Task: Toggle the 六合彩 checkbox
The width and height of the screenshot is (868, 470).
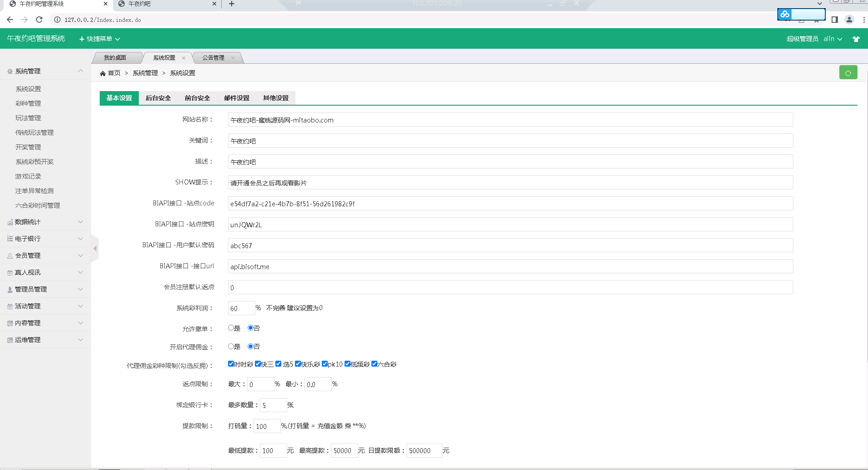Action: (374, 364)
